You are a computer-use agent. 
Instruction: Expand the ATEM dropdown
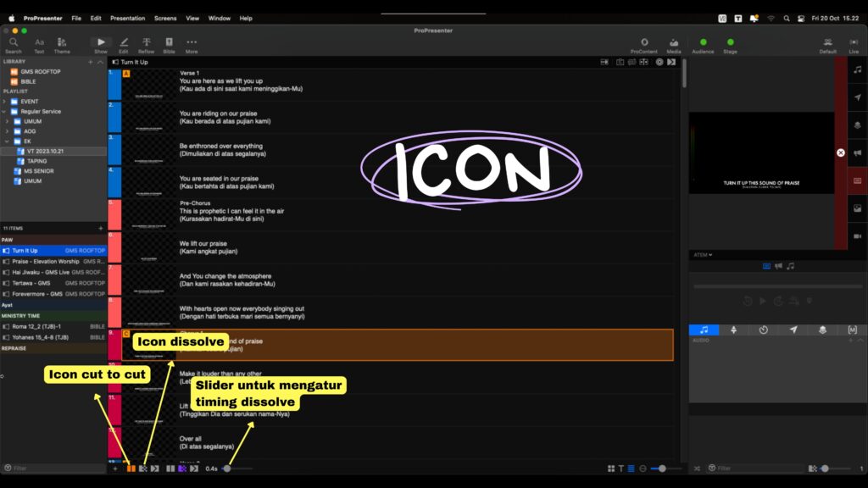click(703, 255)
